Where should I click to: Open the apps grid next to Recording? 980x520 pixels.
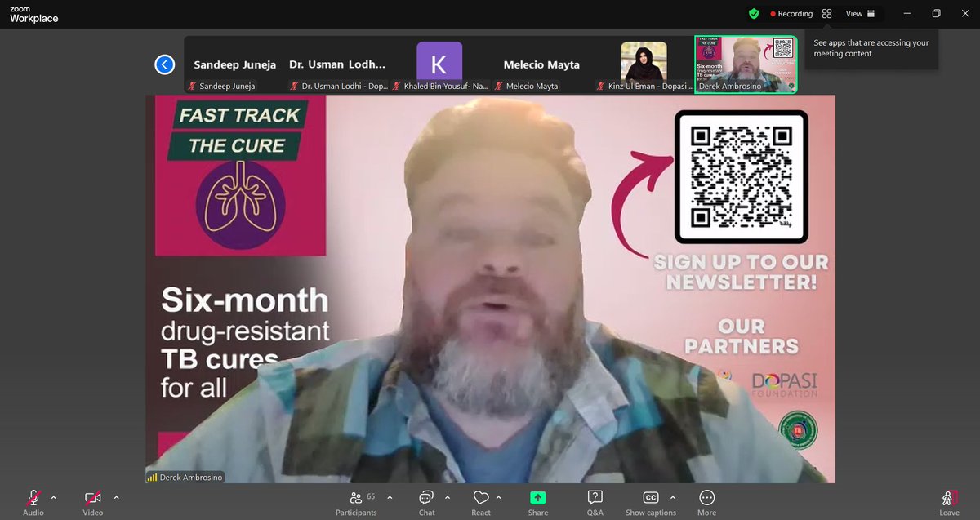click(826, 13)
